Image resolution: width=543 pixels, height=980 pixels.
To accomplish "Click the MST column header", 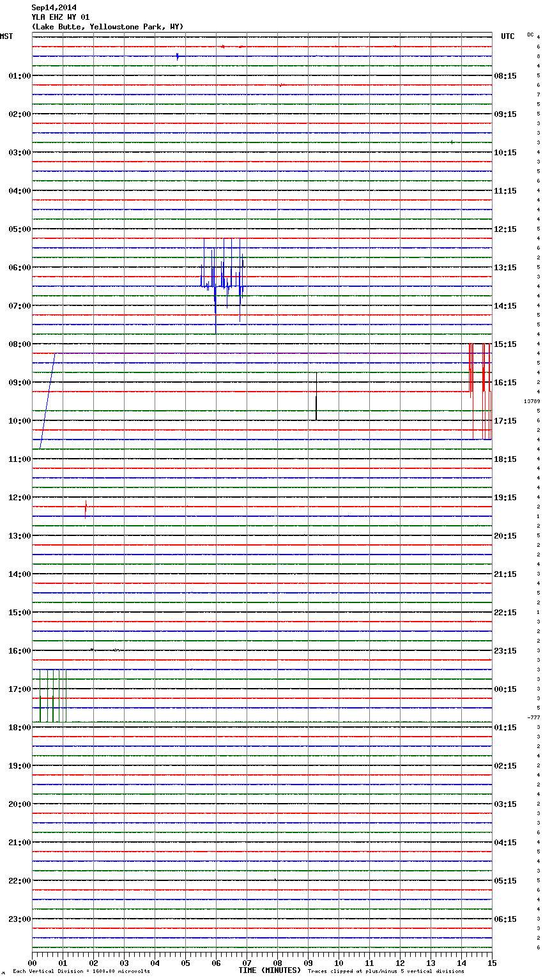I will coord(6,36).
